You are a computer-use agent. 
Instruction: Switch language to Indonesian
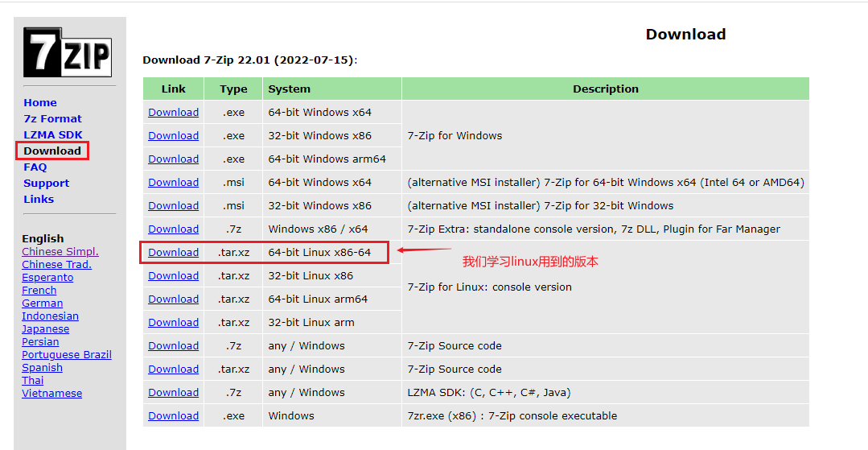click(x=50, y=316)
